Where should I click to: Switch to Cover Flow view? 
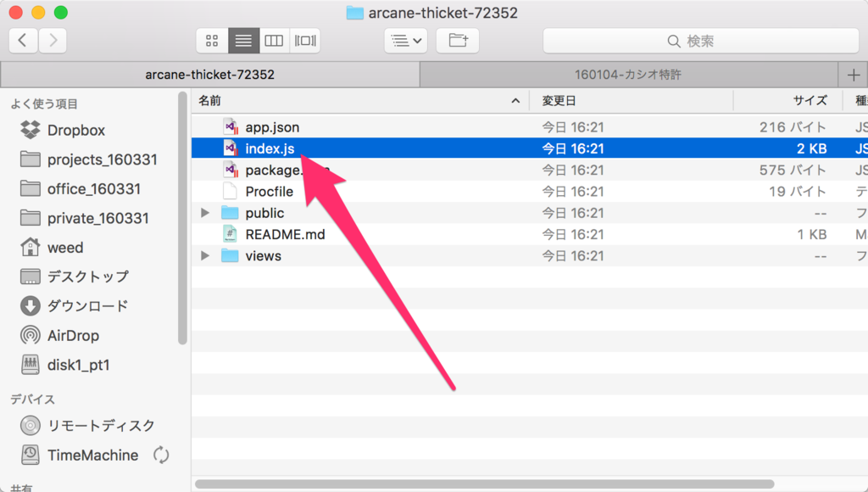pyautogui.click(x=305, y=41)
